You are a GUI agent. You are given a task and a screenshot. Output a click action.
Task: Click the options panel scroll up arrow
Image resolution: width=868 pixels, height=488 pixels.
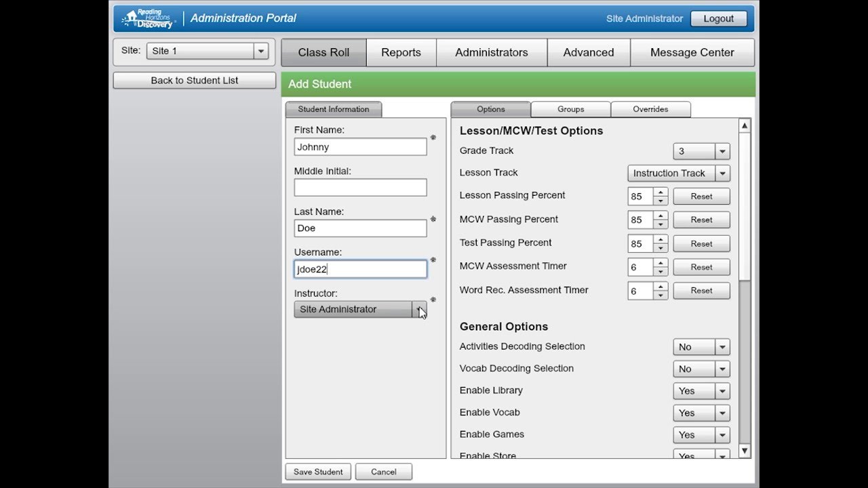pyautogui.click(x=745, y=126)
